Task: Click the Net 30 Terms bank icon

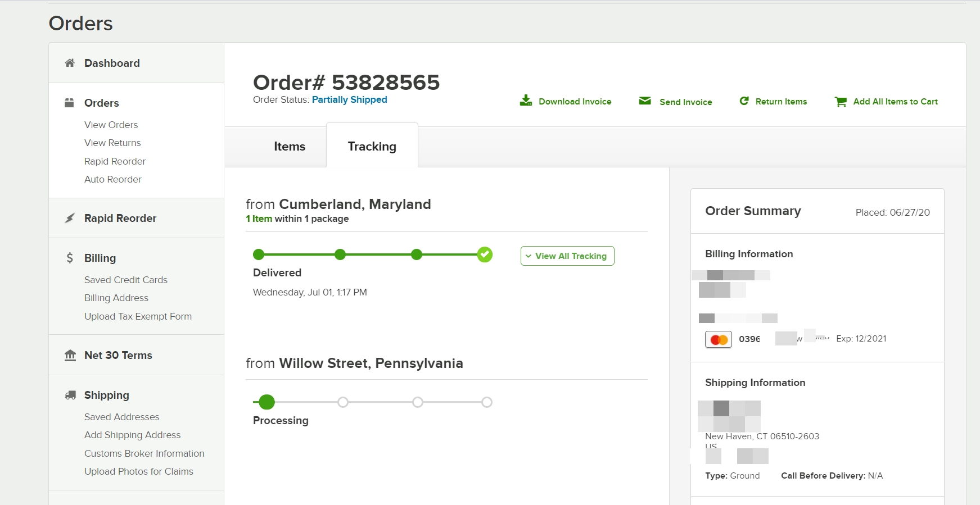Action: click(70, 355)
